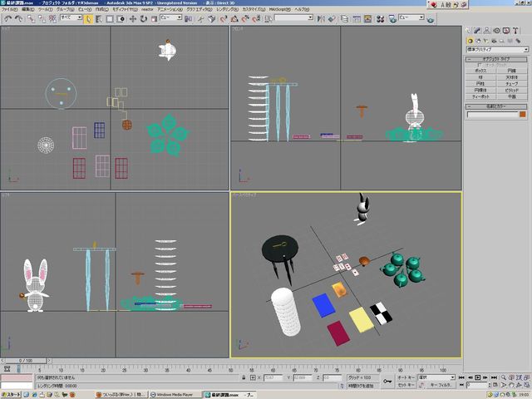Switch to the Utilities panel tab

[x=515, y=31]
